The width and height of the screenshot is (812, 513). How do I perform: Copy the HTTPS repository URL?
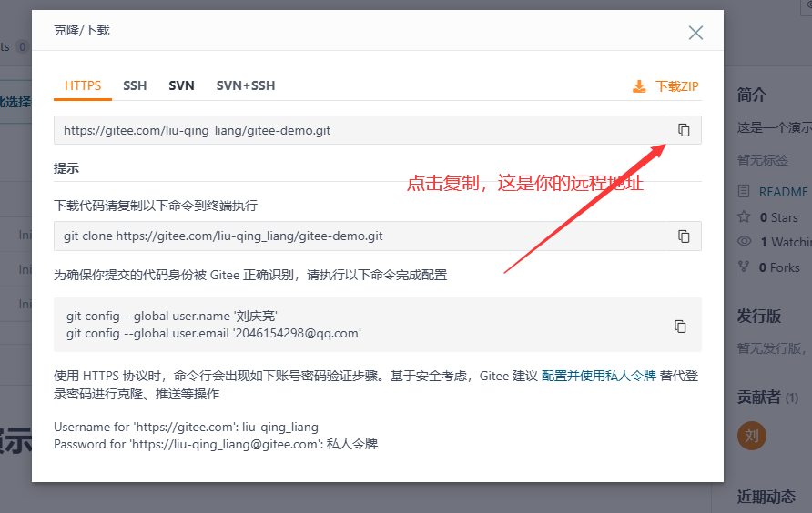point(684,130)
